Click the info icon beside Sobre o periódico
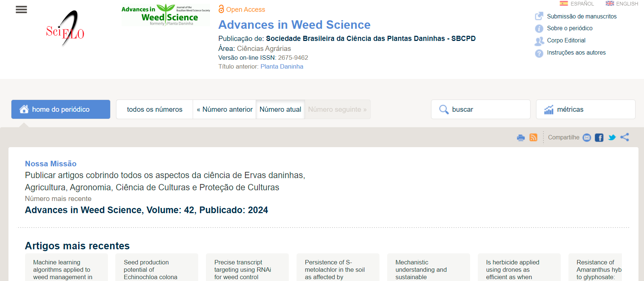 [x=539, y=28]
